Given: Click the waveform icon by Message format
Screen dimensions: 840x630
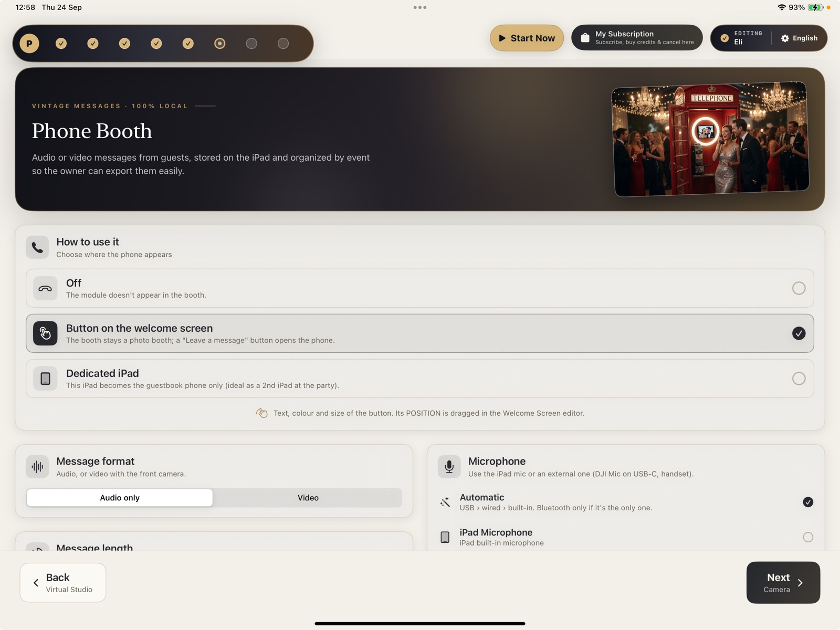Looking at the screenshot, I should [x=37, y=467].
